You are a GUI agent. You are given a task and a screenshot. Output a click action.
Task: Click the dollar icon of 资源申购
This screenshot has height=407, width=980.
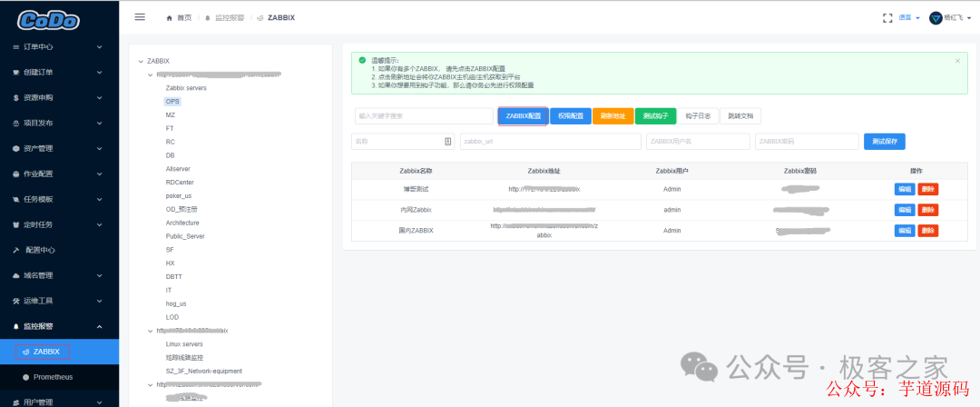click(x=16, y=98)
